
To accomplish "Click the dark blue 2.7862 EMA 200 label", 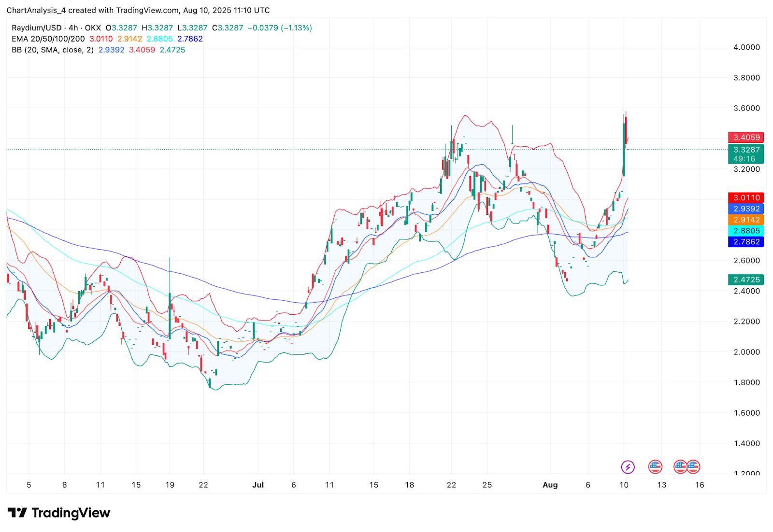I will point(746,242).
